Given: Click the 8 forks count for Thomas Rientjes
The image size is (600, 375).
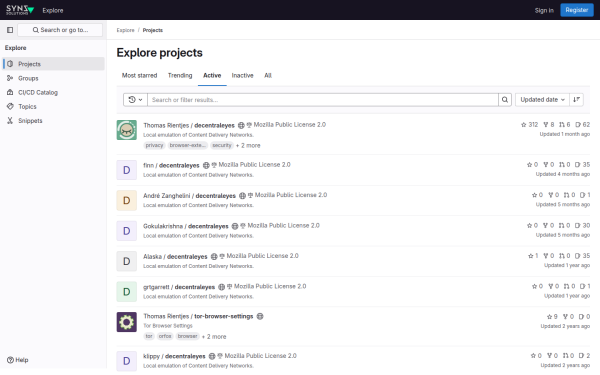Looking at the screenshot, I should (x=549, y=125).
